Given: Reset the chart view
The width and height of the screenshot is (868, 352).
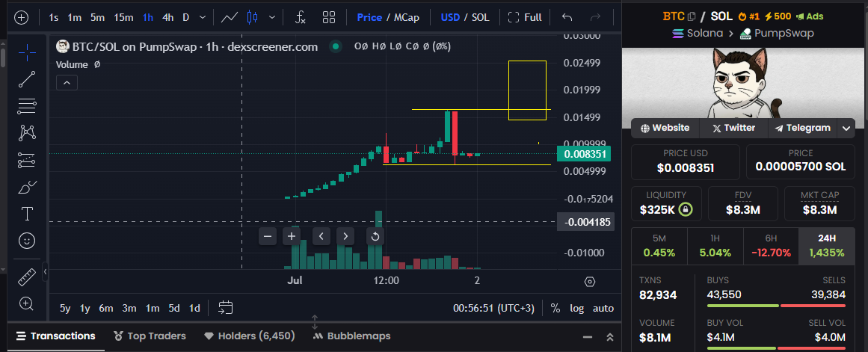Looking at the screenshot, I should [375, 236].
